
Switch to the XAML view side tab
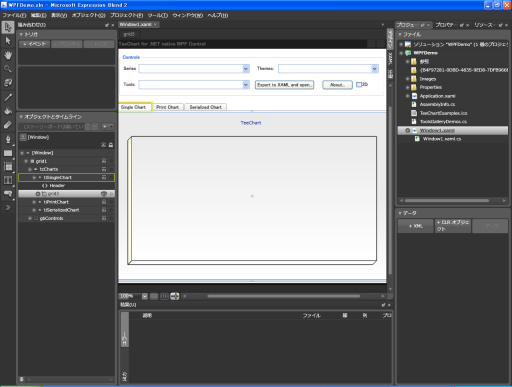(x=390, y=59)
